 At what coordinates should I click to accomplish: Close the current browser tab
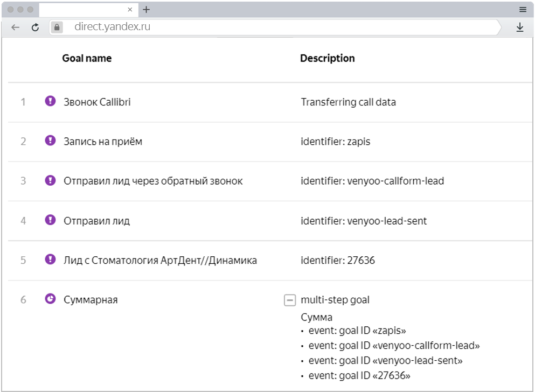click(130, 10)
